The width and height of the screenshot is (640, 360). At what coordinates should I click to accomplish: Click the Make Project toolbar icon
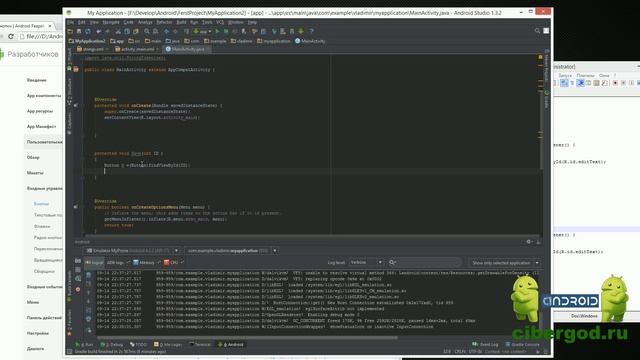187,31
